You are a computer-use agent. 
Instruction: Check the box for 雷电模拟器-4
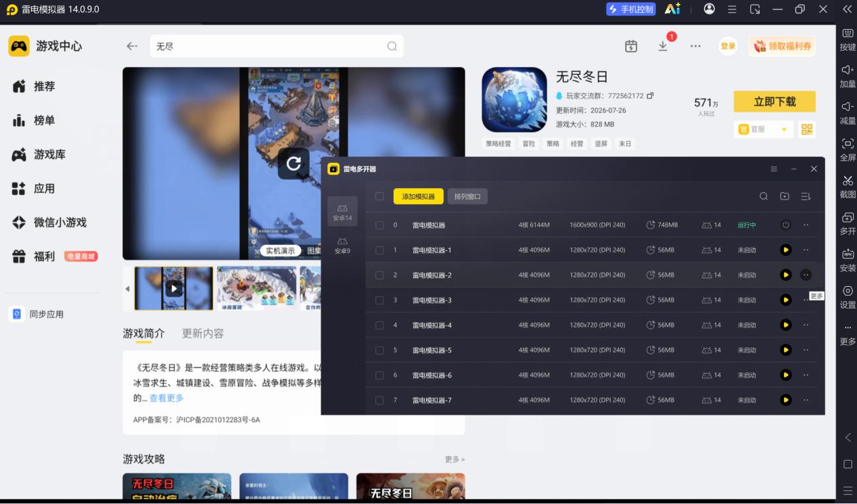coord(379,325)
